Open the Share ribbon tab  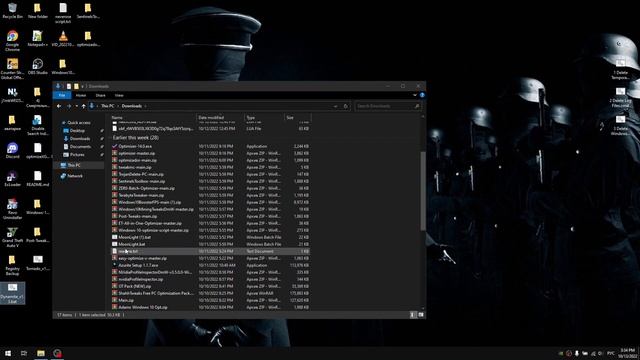tap(100, 95)
